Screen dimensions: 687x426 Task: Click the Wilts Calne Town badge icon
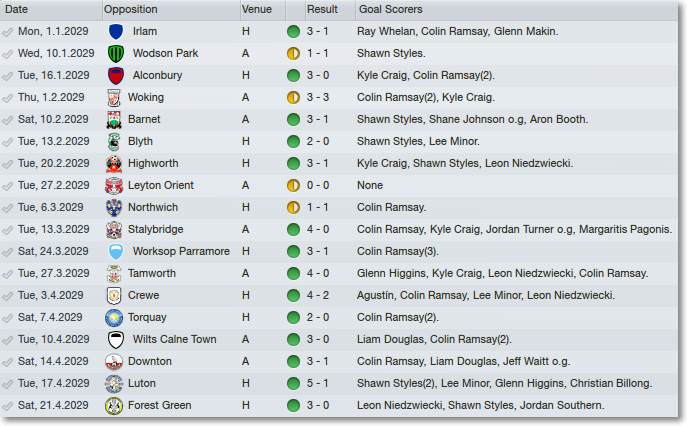click(x=116, y=340)
